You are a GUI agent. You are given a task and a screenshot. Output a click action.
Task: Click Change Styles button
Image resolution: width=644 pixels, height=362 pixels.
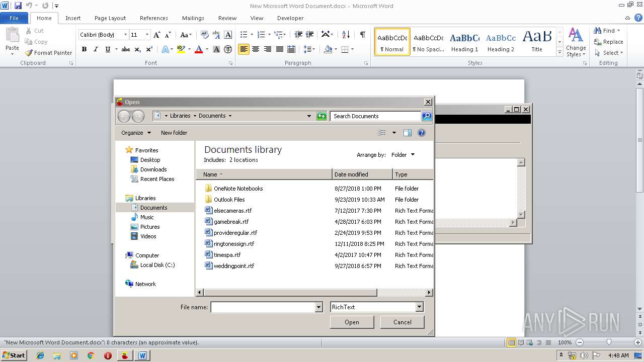click(x=576, y=43)
